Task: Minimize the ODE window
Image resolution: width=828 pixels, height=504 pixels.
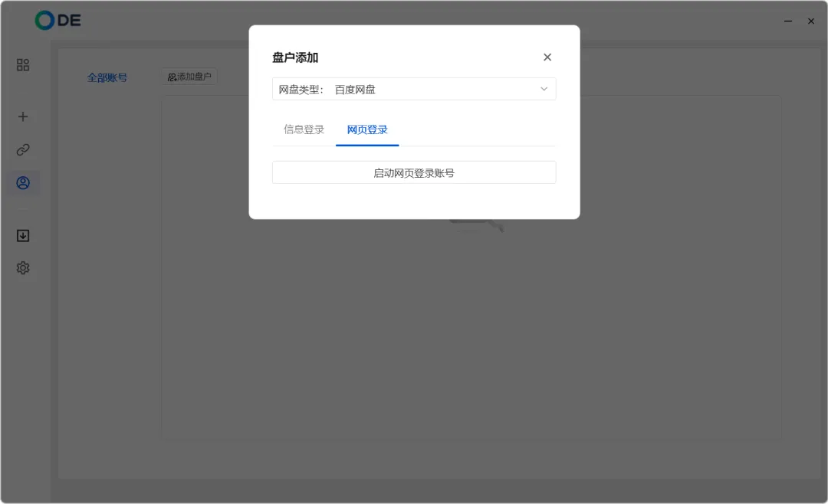Action: 788,21
